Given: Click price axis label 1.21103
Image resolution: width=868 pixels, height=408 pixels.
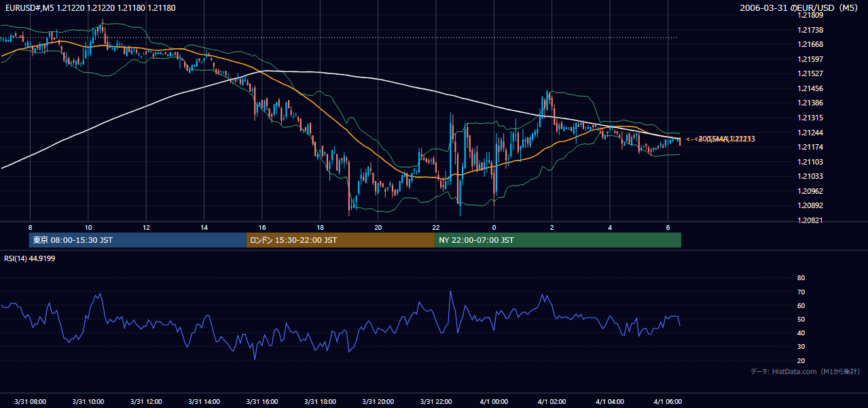Looking at the screenshot, I should (x=810, y=161).
